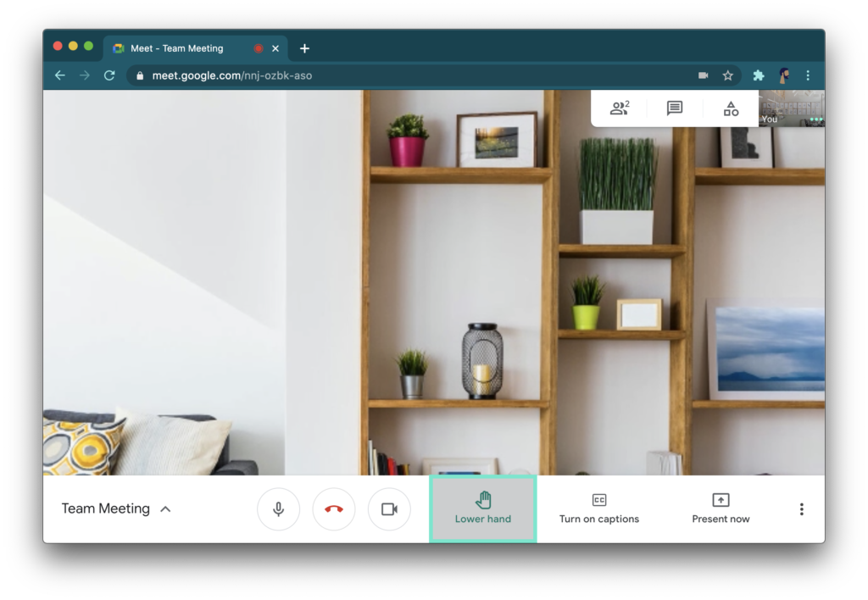The image size is (868, 600).
Task: Open the call's more options menu
Action: pyautogui.click(x=801, y=508)
